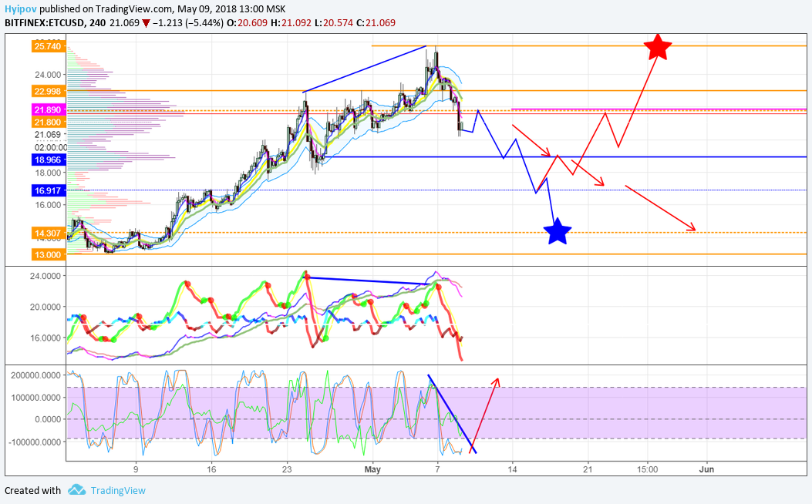Image resolution: width=812 pixels, height=504 pixels.
Task: Click the 24.000 price axis tick
Action: 48,75
